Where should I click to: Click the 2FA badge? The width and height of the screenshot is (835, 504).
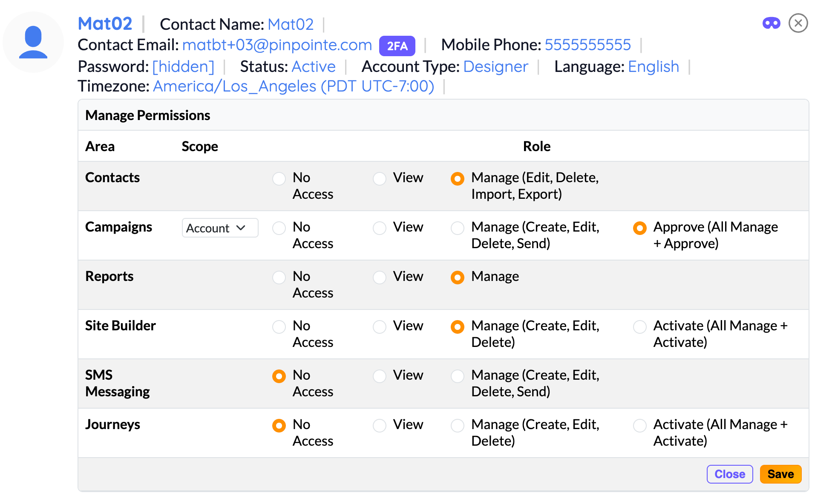click(x=397, y=46)
